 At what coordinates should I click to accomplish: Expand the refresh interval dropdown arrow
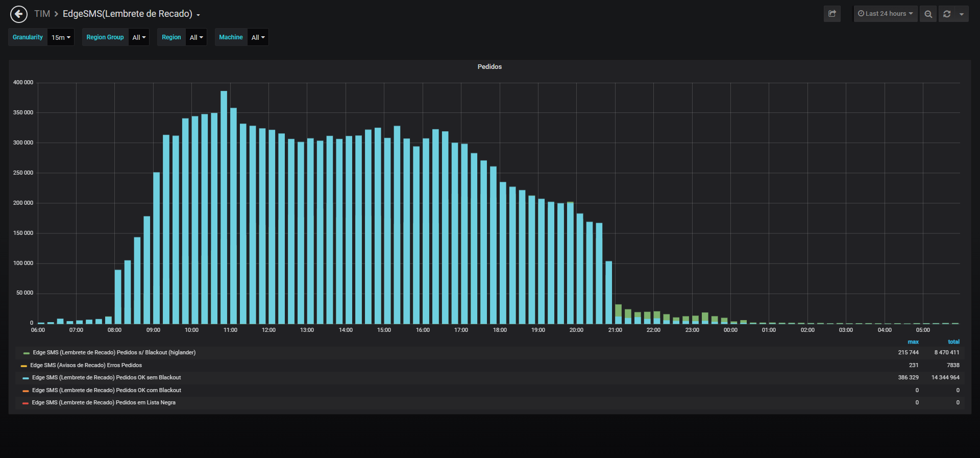962,14
